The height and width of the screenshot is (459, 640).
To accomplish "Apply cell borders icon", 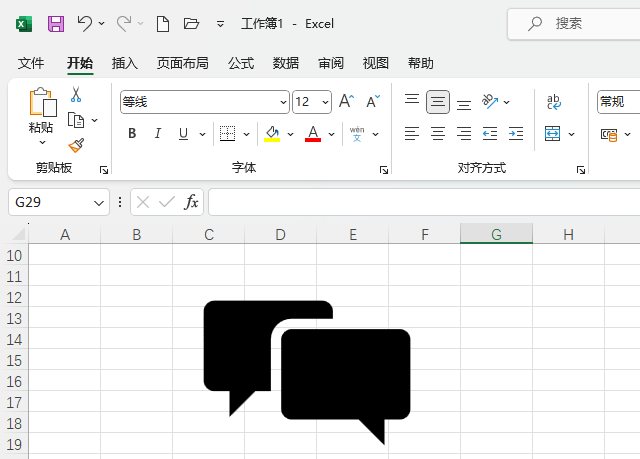I will pyautogui.click(x=227, y=133).
